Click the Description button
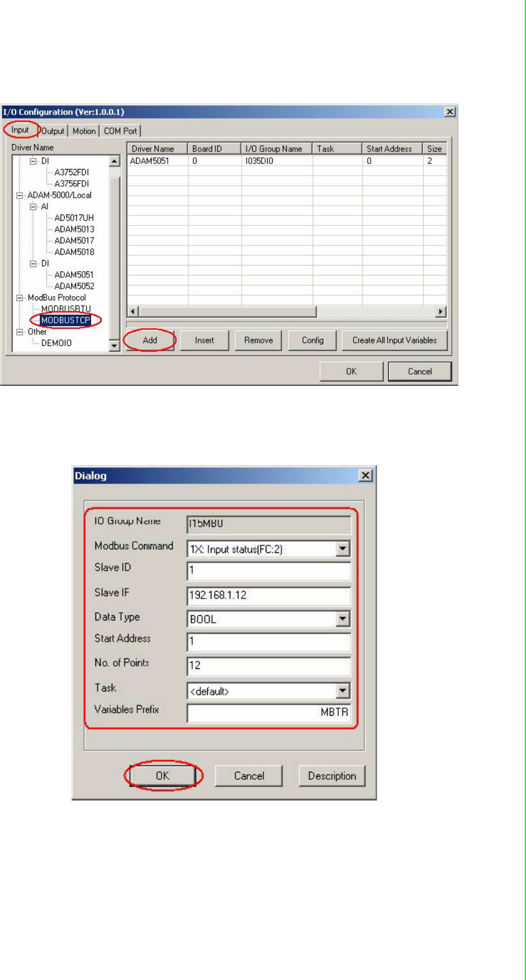Viewport: 526px width, 980px height. [x=332, y=776]
